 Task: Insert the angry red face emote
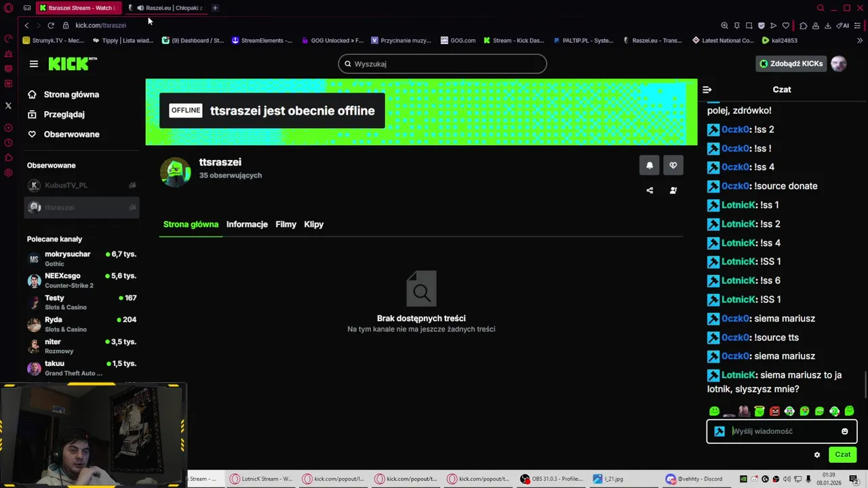pos(774,411)
